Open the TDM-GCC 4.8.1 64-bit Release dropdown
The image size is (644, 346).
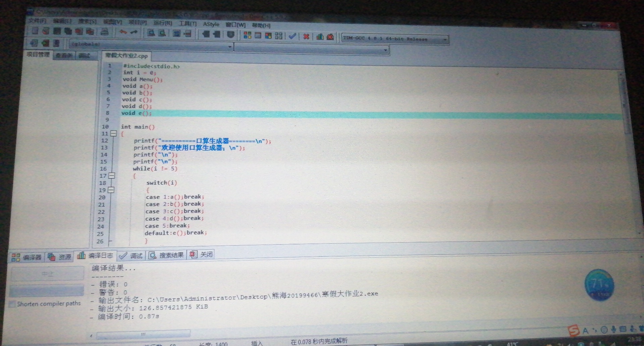(x=395, y=39)
